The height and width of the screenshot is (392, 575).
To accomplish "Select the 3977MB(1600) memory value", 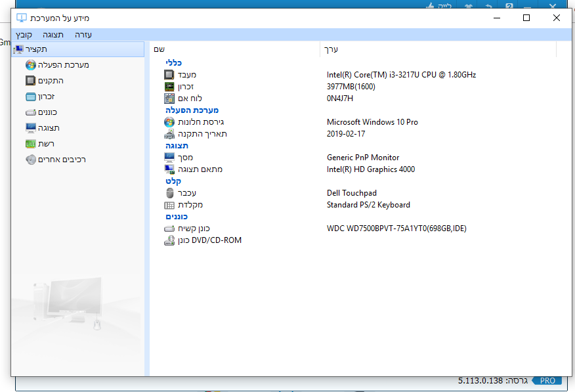I will click(351, 87).
